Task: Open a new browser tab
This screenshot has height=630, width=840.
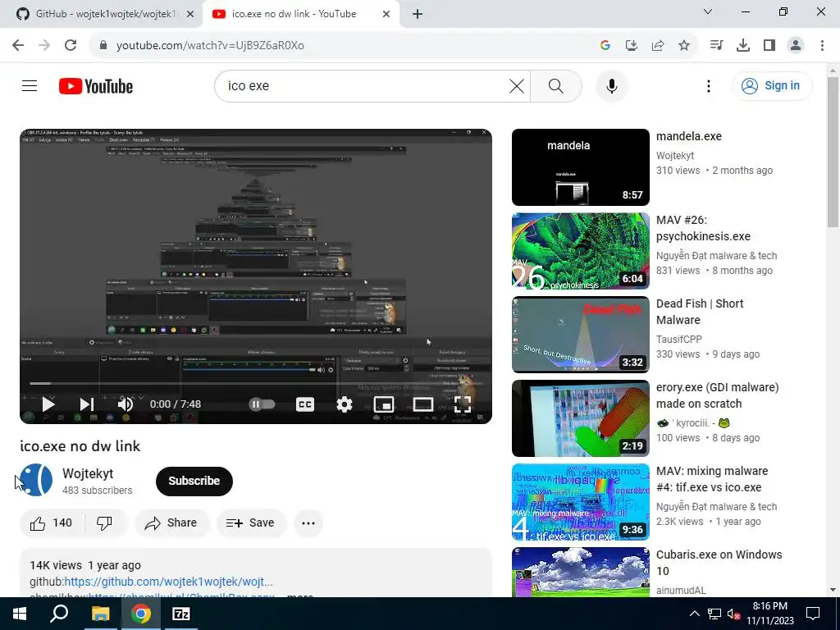Action: [418, 14]
